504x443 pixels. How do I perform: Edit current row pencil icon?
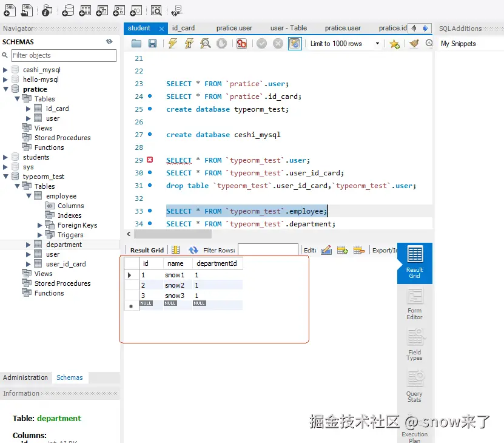pos(326,250)
